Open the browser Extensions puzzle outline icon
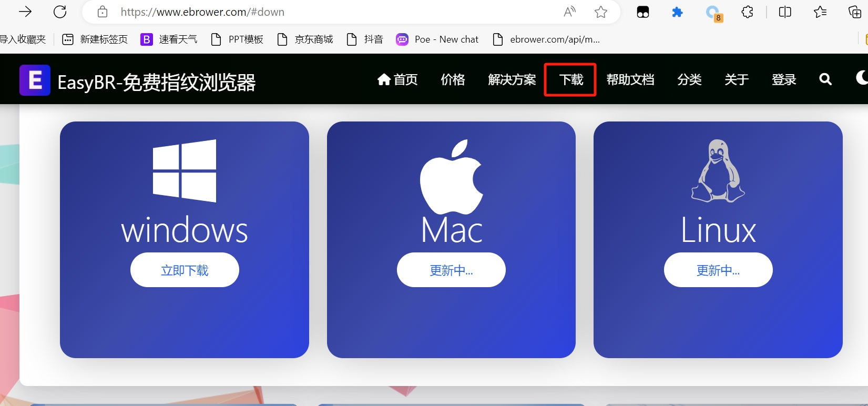This screenshot has width=868, height=406. pos(747,12)
